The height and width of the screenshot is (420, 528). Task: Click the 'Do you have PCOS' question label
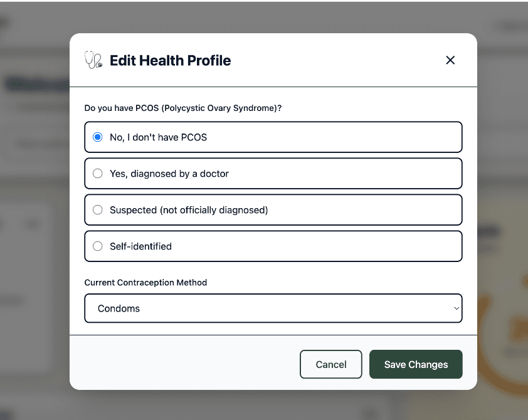click(x=182, y=108)
